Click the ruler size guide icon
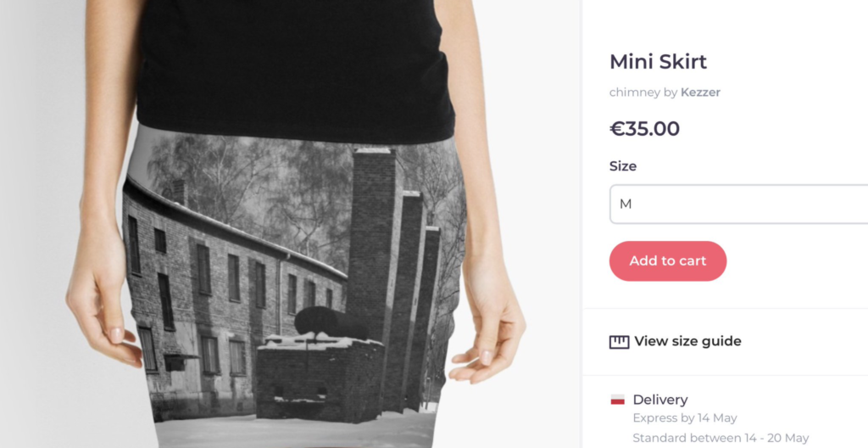The height and width of the screenshot is (448, 868). pos(619,342)
